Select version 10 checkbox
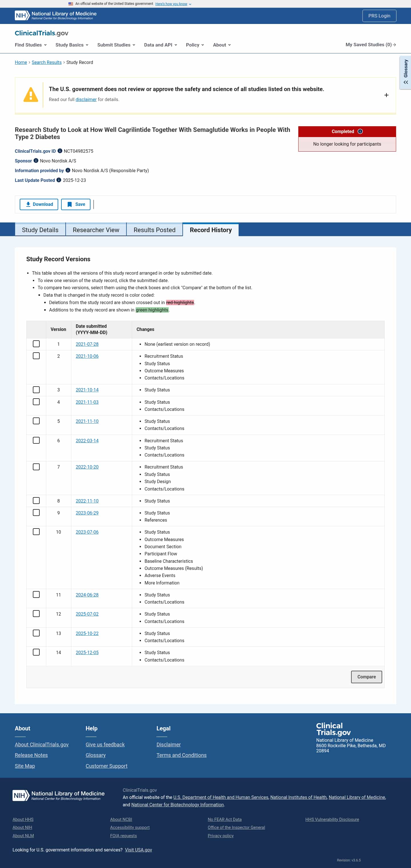Viewport: 411px width, 868px height. (36, 532)
